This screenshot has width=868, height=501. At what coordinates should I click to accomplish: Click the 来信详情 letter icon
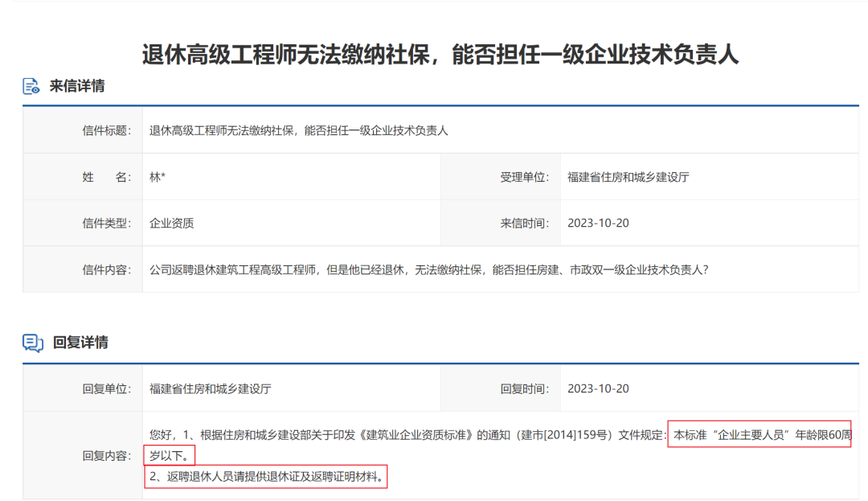tap(31, 86)
